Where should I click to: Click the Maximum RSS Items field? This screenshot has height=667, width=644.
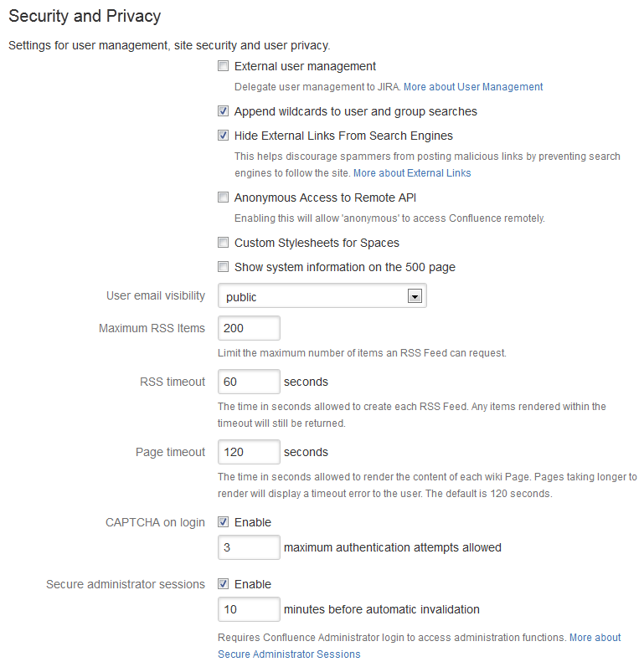[249, 328]
